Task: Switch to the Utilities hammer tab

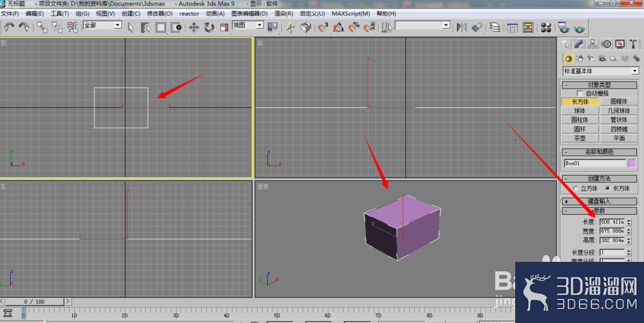Action: [633, 44]
